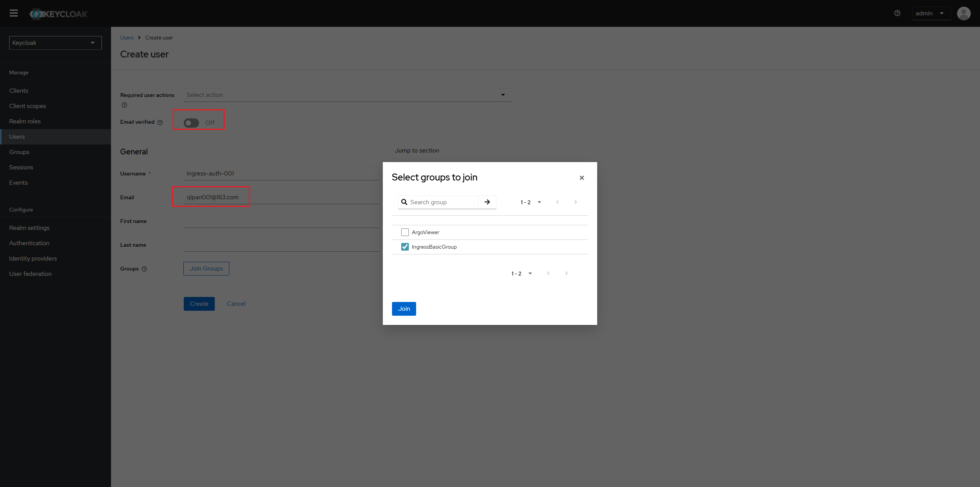Open Realm roles in the sidebar
Image resolution: width=980 pixels, height=487 pixels.
pos(56,121)
